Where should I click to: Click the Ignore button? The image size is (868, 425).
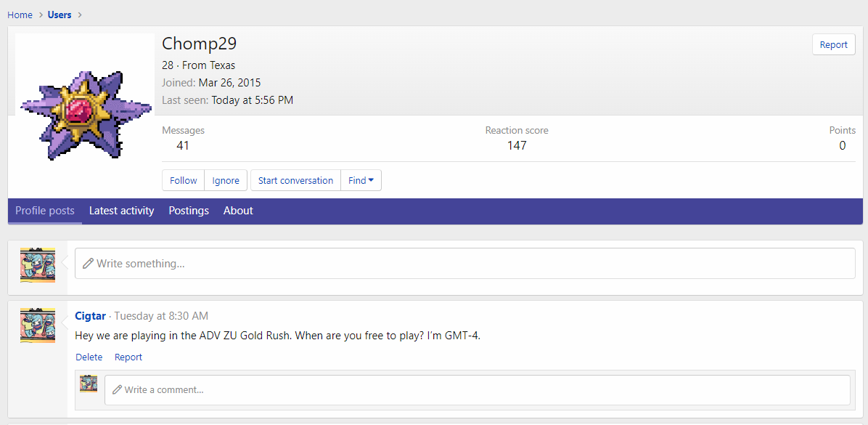(x=226, y=180)
